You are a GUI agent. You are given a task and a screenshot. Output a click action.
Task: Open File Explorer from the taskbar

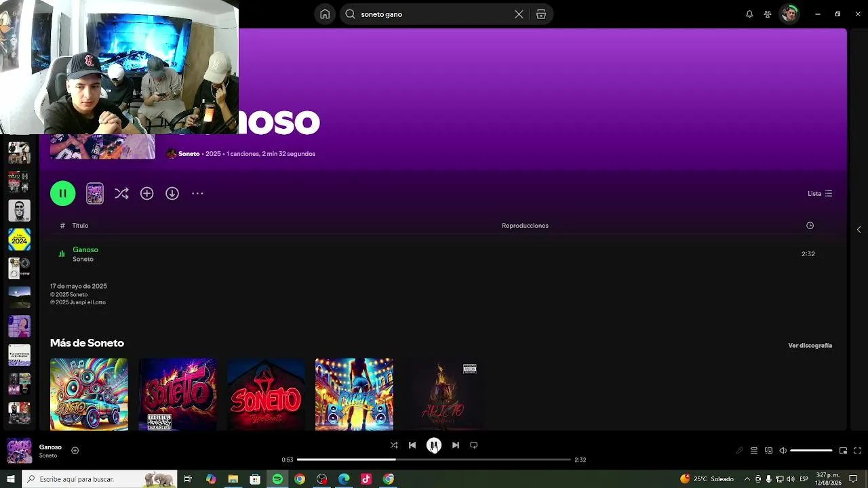pos(233,479)
